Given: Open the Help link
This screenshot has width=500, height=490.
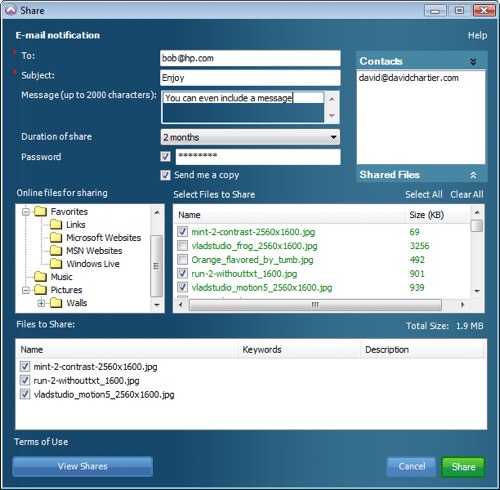Looking at the screenshot, I should click(477, 35).
